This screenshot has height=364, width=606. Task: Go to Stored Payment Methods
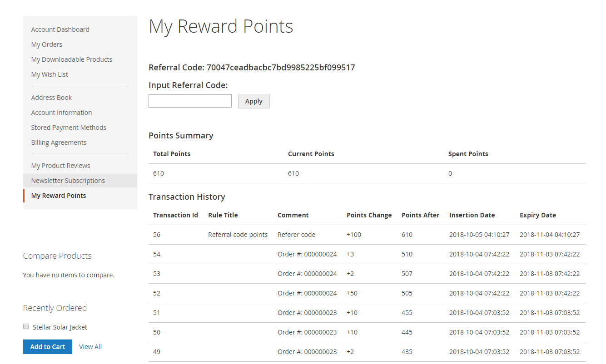[x=69, y=128]
